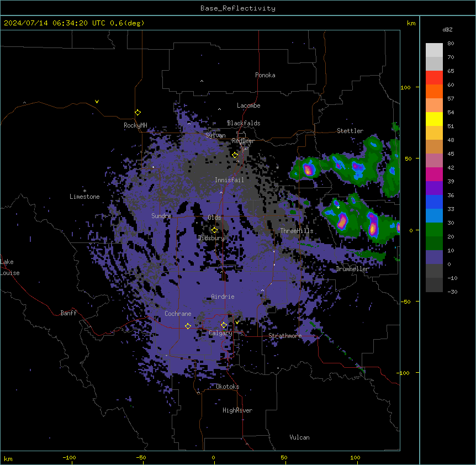Select the blue 33–36 dBZ legend swatch

click(x=434, y=202)
